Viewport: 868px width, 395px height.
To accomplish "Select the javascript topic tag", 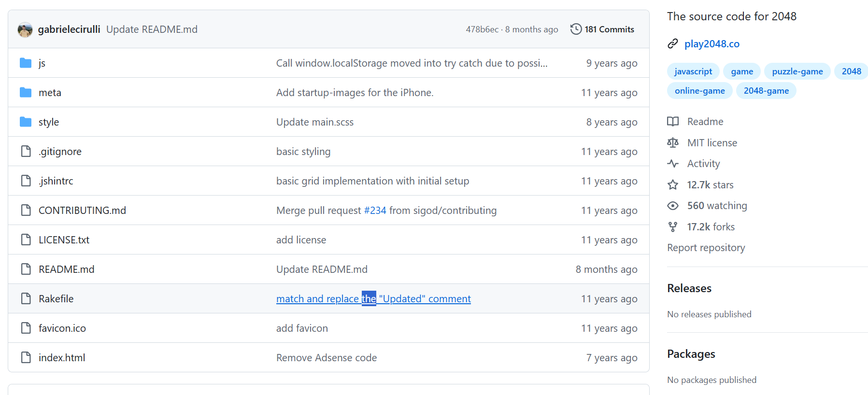I will pos(693,71).
